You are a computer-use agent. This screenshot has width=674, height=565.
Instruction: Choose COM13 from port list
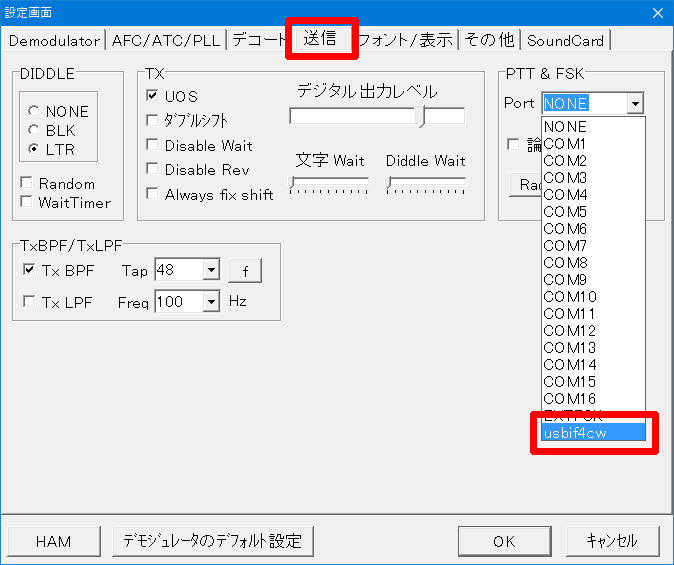(x=593, y=347)
